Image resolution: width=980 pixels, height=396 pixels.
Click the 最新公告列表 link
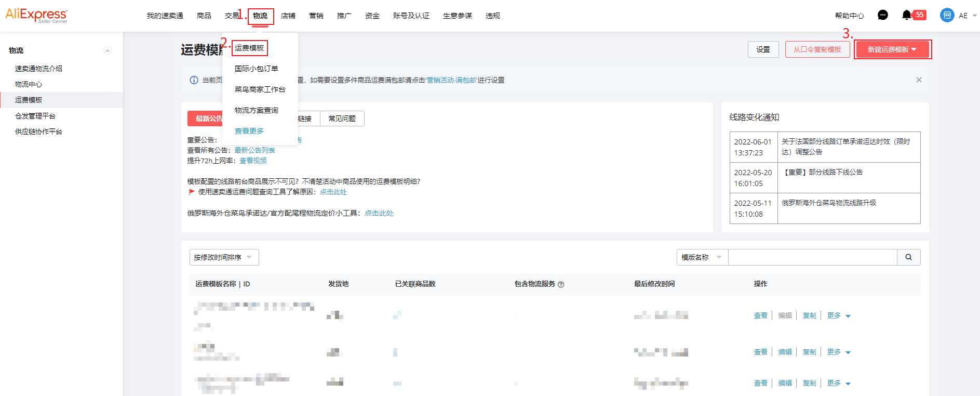tap(254, 150)
